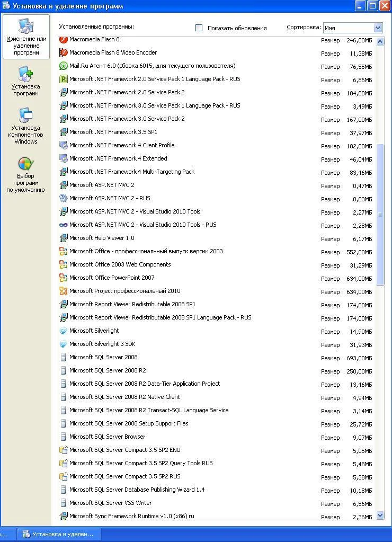Click the Microsoft SQL Server 2008 R2 icon

coord(64,371)
